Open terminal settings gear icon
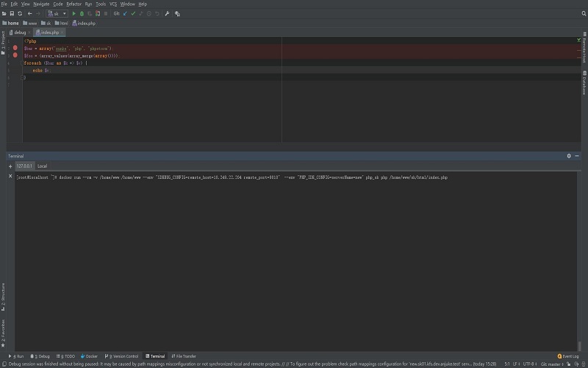 tap(569, 156)
